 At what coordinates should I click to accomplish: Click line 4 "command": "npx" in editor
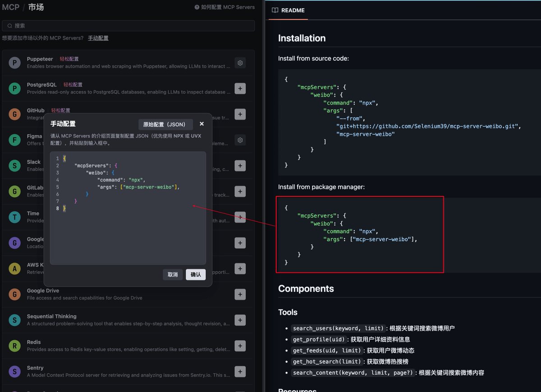(x=121, y=180)
